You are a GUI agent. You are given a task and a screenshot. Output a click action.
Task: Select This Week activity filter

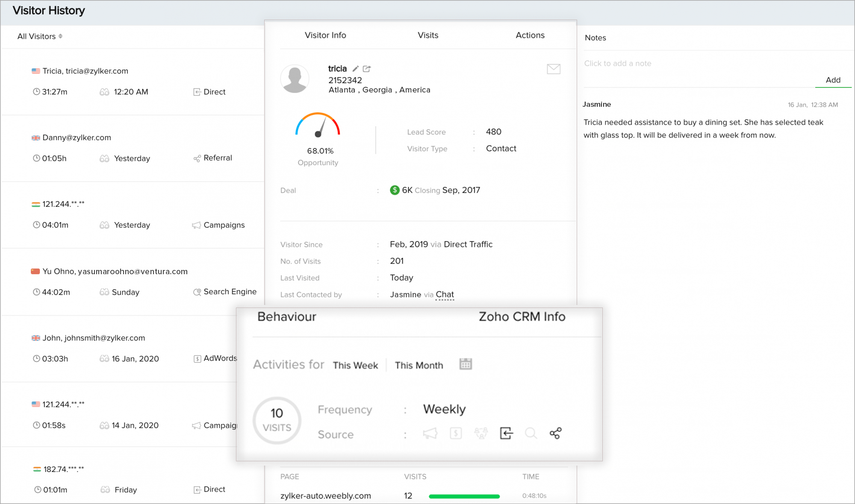355,366
